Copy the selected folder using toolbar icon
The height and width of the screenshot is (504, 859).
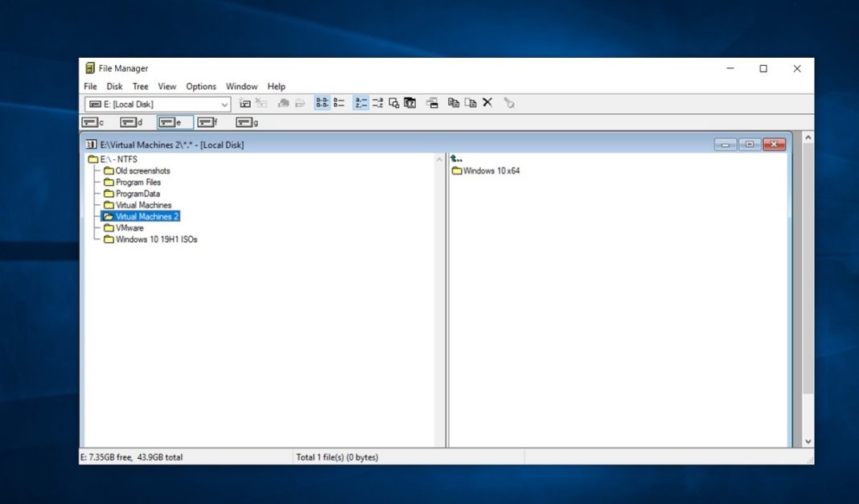(x=453, y=103)
